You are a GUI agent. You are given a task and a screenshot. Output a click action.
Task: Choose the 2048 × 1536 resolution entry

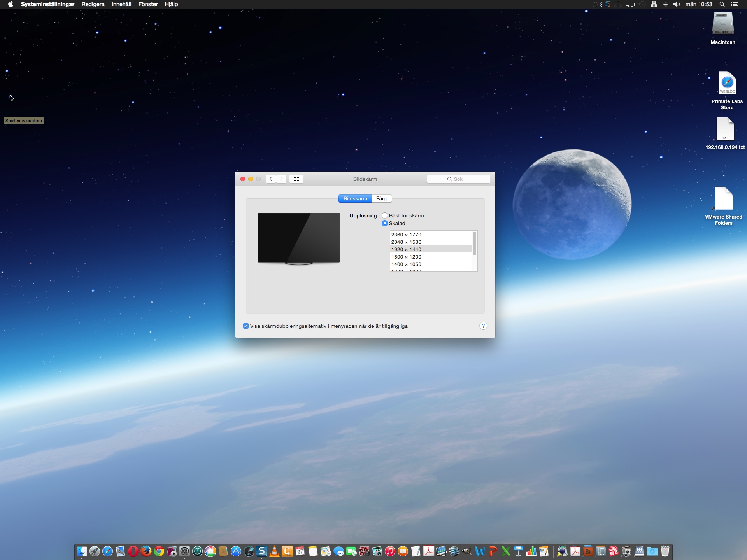[x=406, y=242]
